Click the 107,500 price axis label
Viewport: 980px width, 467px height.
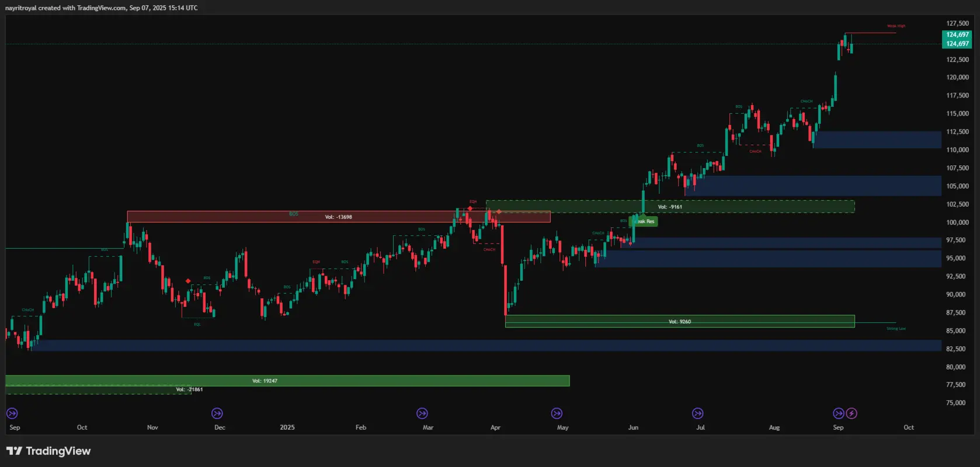point(957,168)
